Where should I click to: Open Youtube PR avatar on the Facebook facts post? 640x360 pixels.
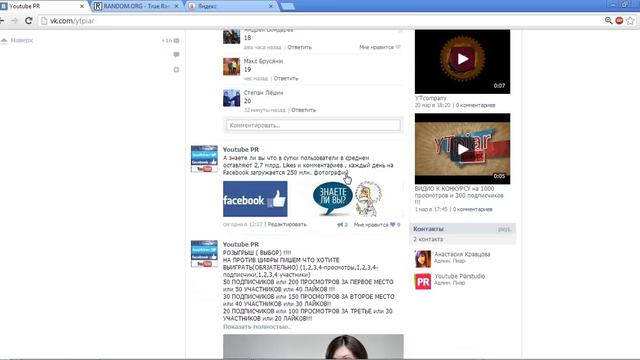(x=204, y=158)
